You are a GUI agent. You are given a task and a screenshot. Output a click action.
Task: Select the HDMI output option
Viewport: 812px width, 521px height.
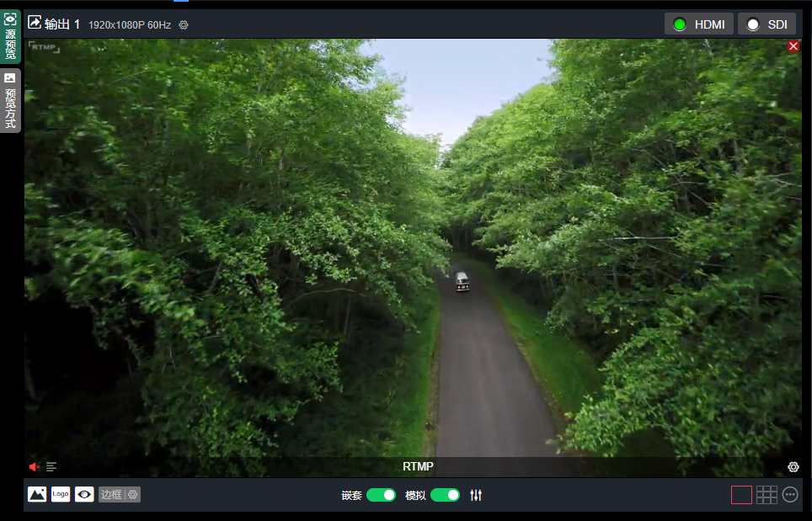(x=698, y=24)
